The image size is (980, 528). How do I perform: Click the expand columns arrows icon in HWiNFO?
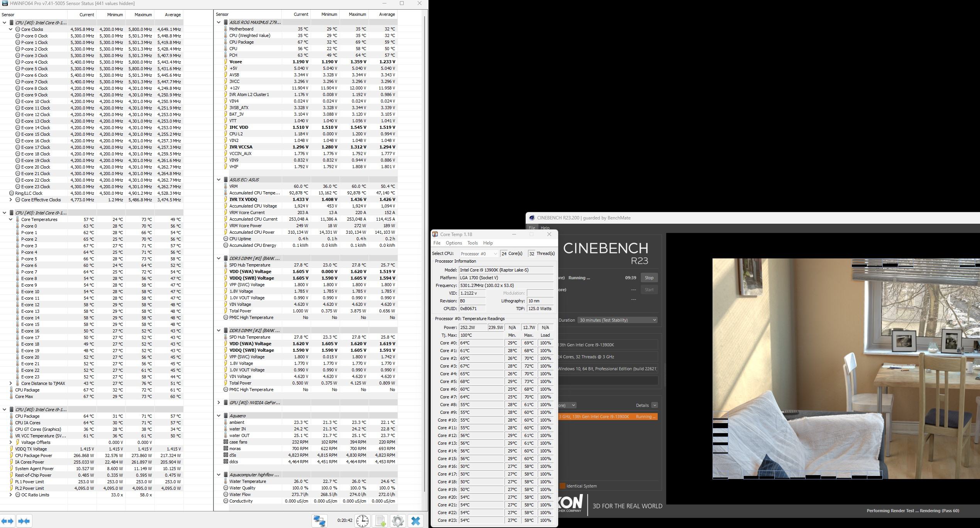pyautogui.click(x=8, y=521)
